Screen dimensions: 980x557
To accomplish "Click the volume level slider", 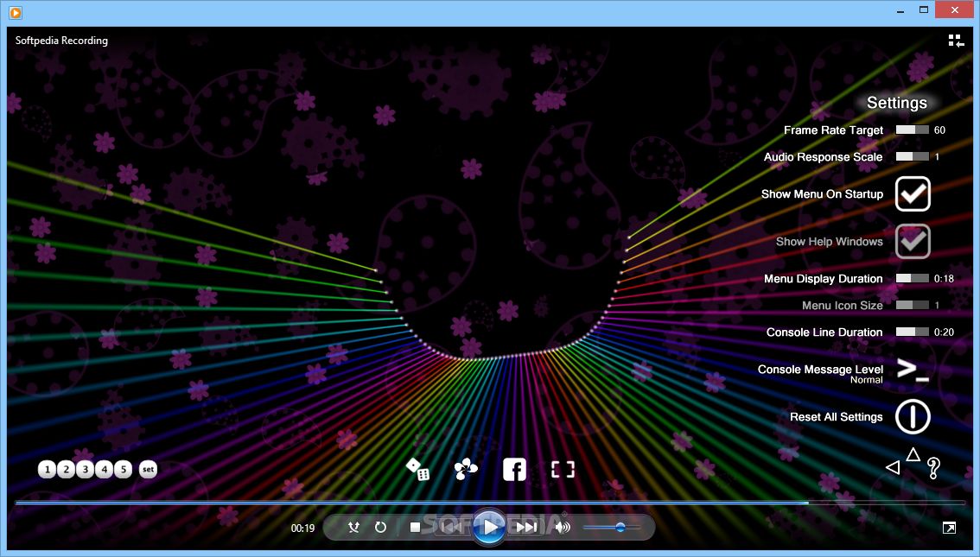I will click(612, 528).
